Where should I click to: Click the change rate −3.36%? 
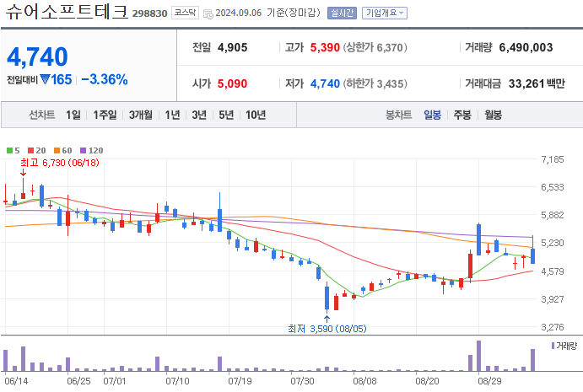click(x=105, y=79)
